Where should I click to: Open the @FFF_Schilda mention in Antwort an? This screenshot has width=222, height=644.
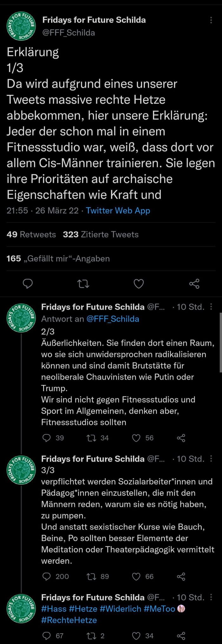click(113, 319)
